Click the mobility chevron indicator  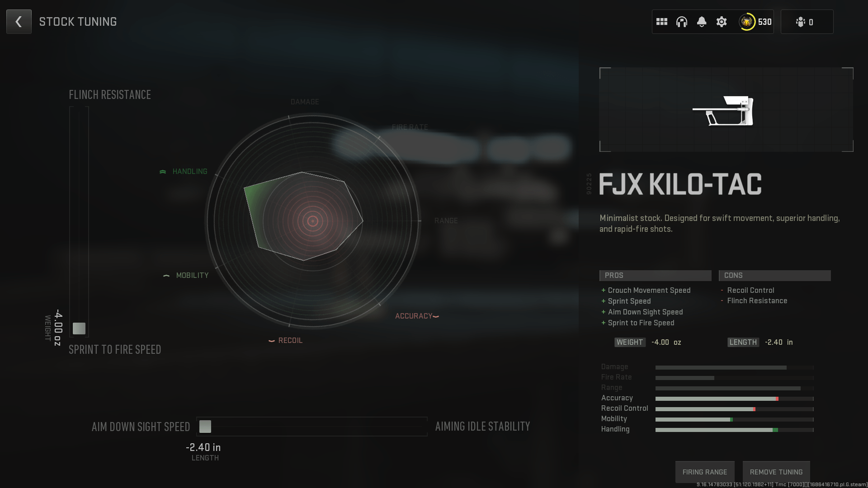(x=166, y=276)
